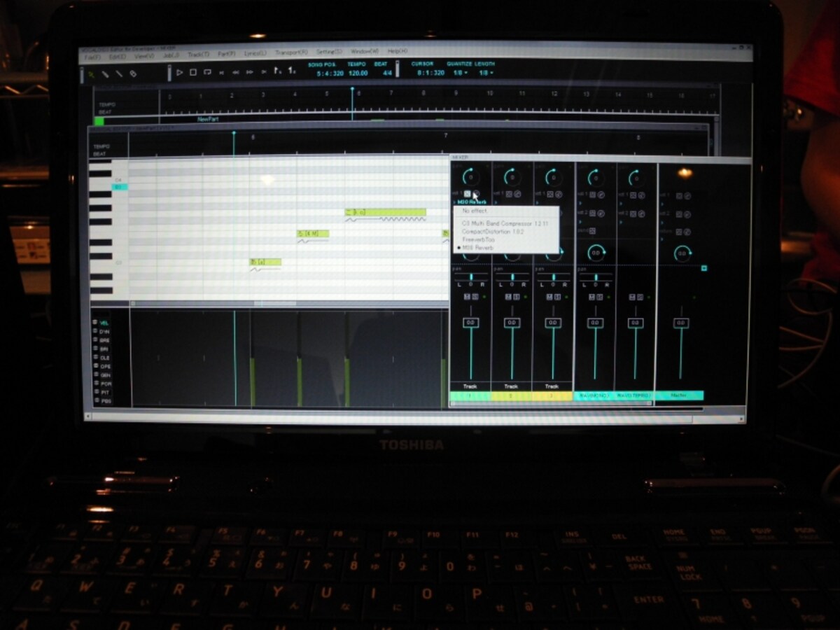Toggle mute on WAV(MONO) channel

[591, 297]
